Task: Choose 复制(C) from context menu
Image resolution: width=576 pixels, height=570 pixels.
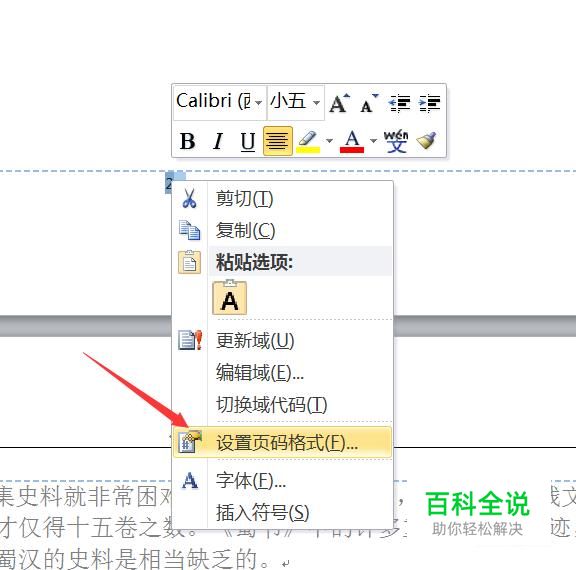Action: pos(282,230)
